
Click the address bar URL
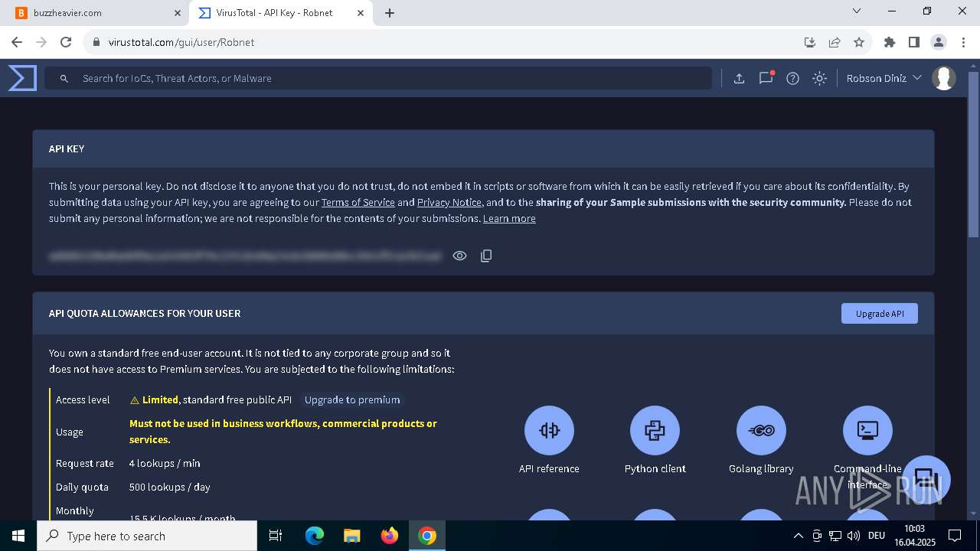[x=181, y=42]
